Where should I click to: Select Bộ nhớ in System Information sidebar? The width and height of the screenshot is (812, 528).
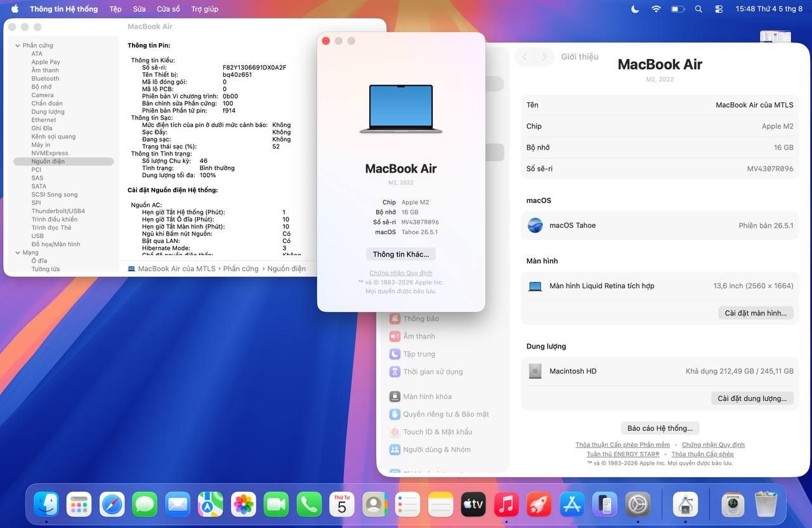click(42, 87)
